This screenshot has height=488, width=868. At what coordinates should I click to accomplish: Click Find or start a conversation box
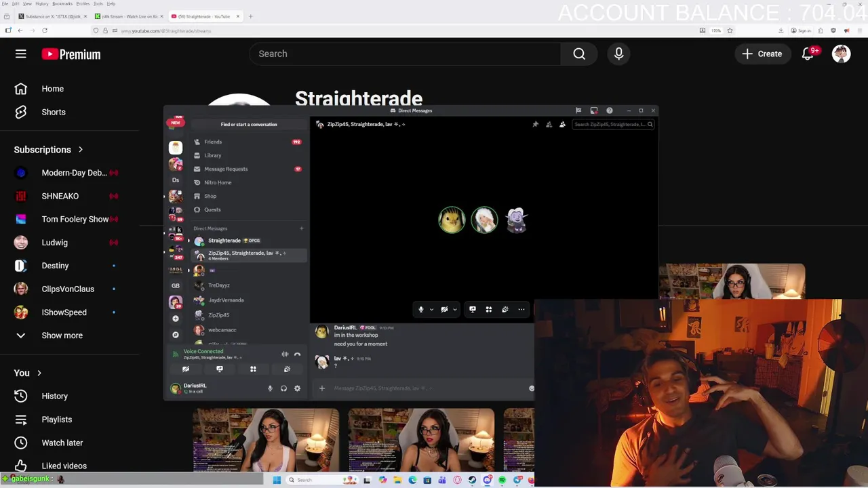248,124
